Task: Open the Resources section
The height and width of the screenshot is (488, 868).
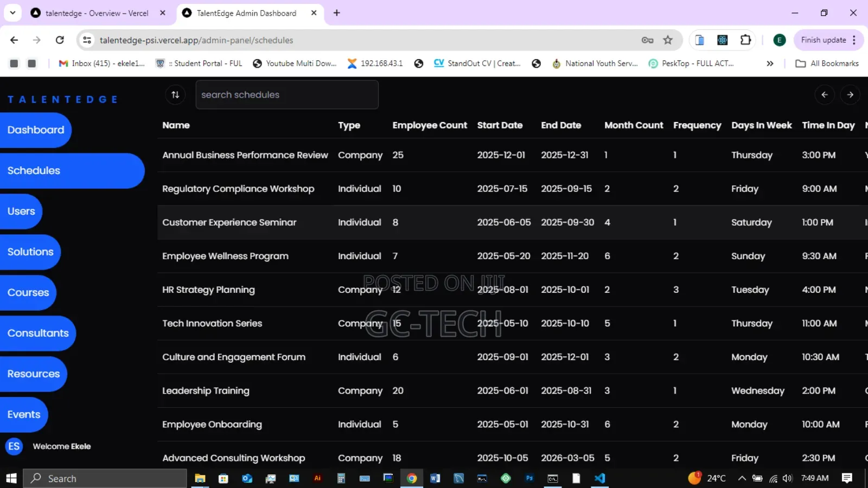Action: [x=34, y=374]
